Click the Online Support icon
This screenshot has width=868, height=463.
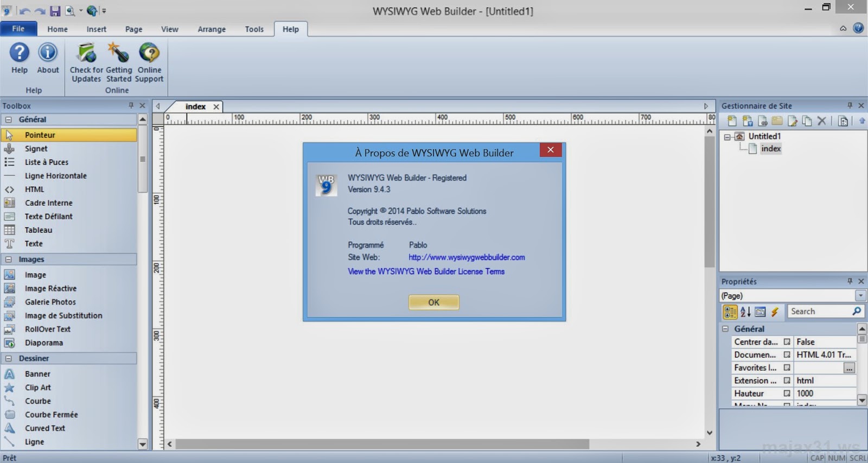tap(149, 53)
